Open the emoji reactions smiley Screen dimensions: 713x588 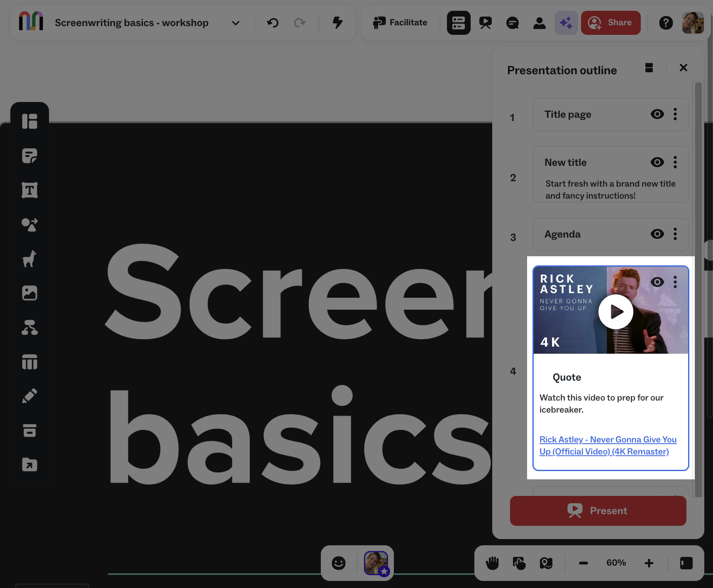pos(339,563)
